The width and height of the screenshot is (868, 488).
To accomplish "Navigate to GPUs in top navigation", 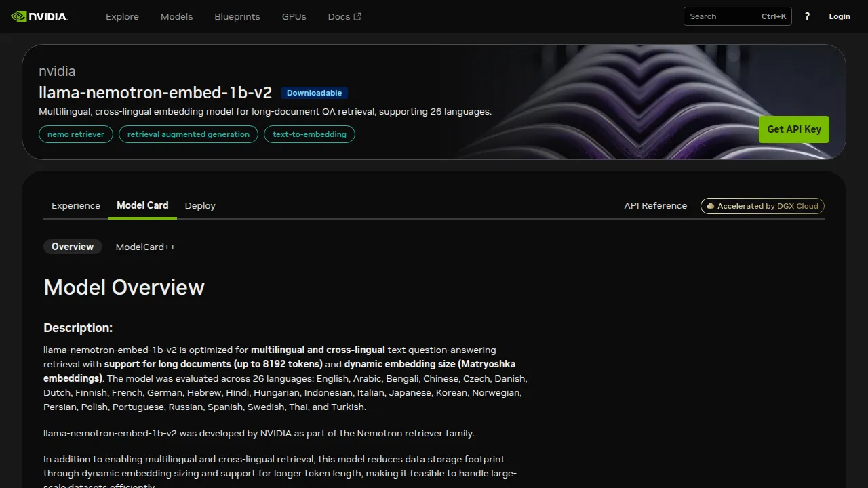I will tap(294, 16).
